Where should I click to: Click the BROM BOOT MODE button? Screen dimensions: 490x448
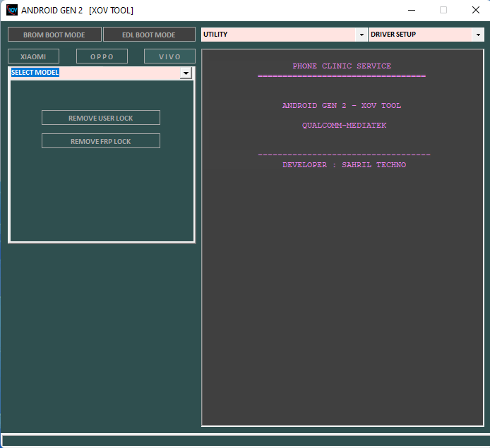click(x=54, y=35)
